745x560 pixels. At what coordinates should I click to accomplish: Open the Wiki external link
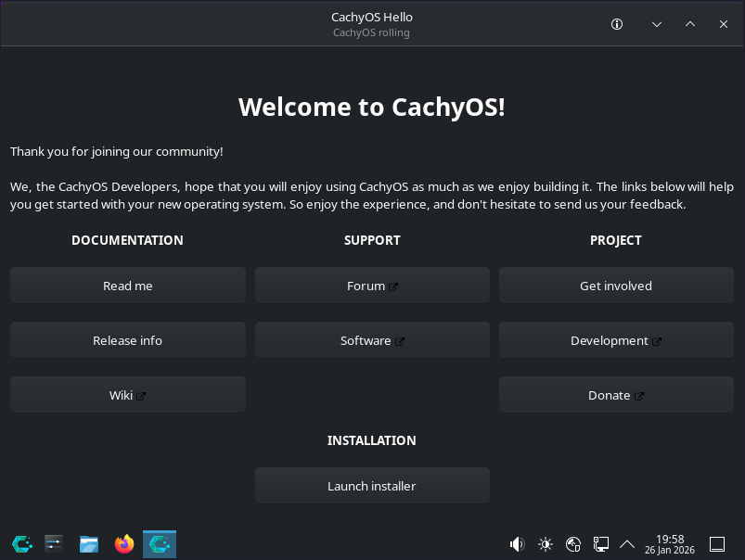pos(128,395)
